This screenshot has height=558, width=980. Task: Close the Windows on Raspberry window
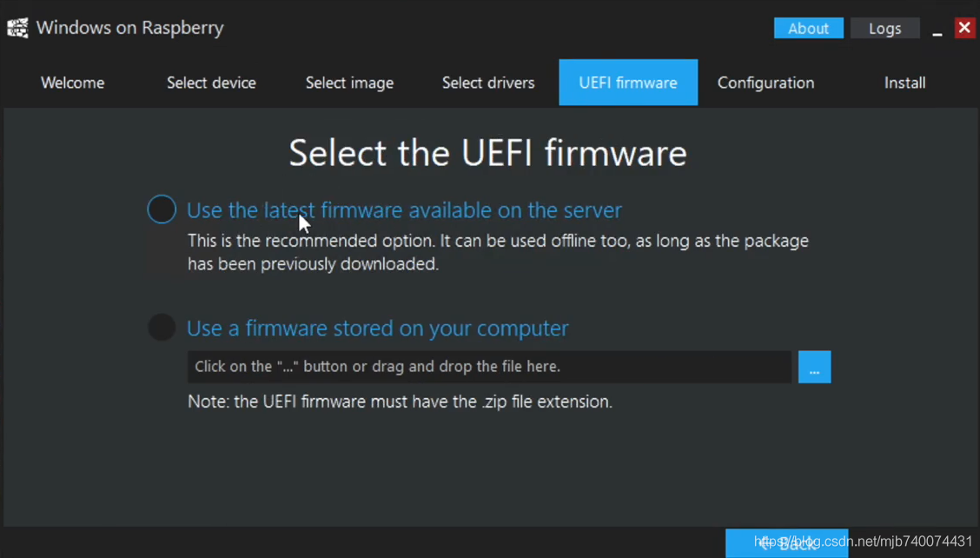[x=964, y=28]
